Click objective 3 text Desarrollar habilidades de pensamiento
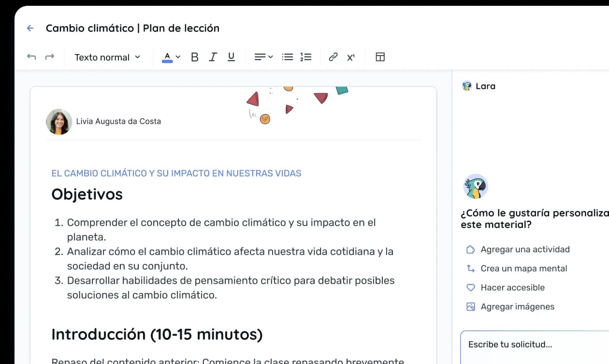Image resolution: width=609 pixels, height=364 pixels. (x=231, y=288)
